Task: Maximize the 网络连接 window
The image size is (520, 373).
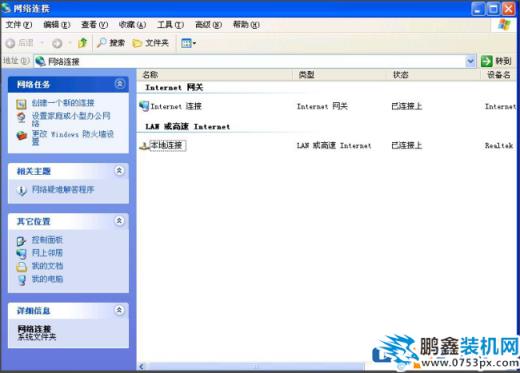Action: (x=493, y=9)
